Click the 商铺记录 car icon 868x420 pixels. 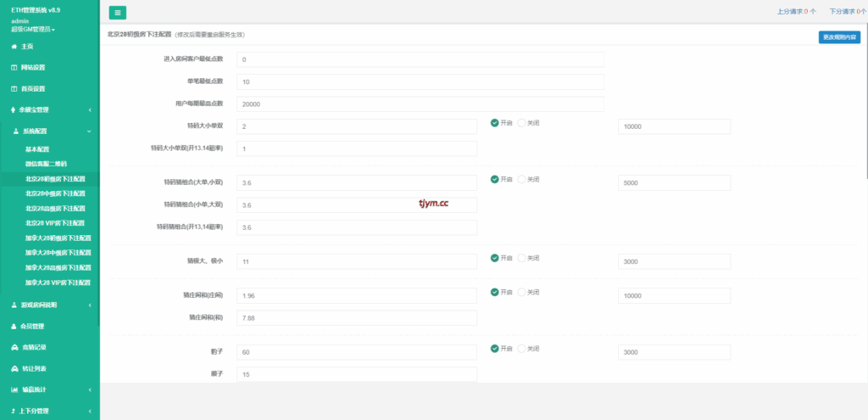click(14, 347)
